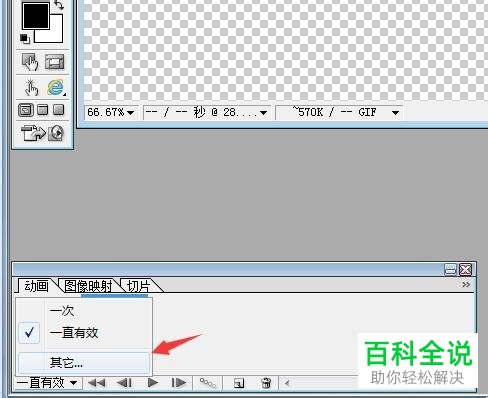Viewport: 488px width, 398px height.
Task: Switch to 切片 tab
Action: coord(139,286)
